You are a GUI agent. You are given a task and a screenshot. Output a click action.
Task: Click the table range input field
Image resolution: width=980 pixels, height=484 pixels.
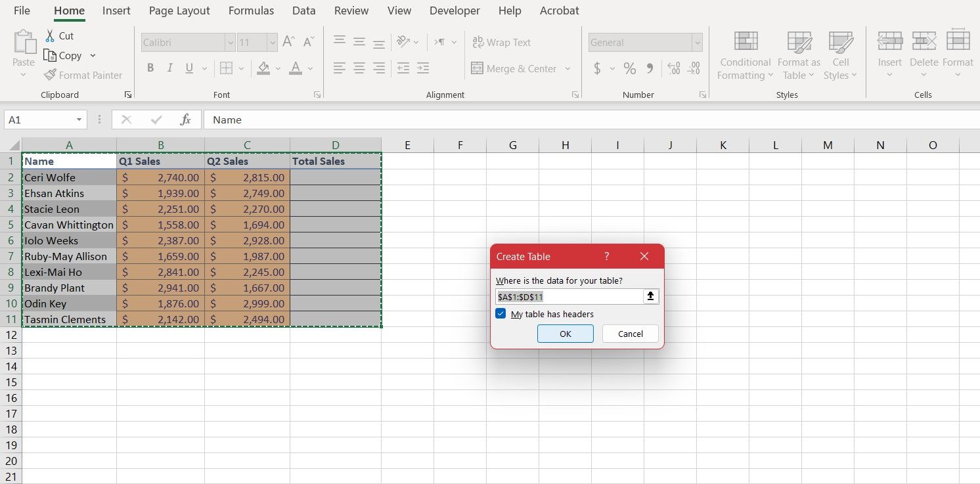(569, 296)
